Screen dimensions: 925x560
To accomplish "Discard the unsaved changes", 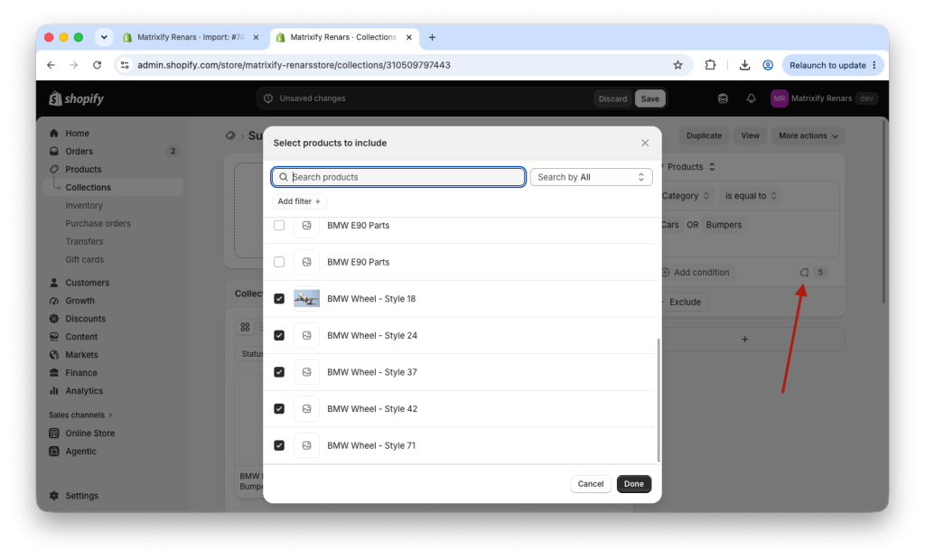I will pos(612,98).
